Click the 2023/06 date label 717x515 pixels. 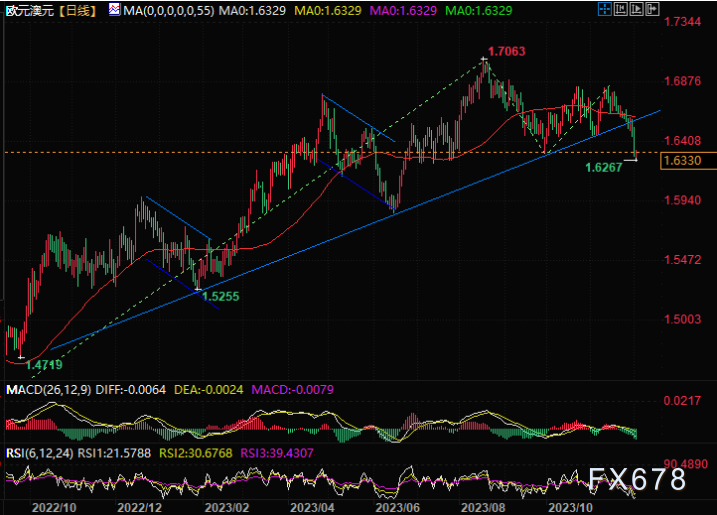pyautogui.click(x=397, y=507)
